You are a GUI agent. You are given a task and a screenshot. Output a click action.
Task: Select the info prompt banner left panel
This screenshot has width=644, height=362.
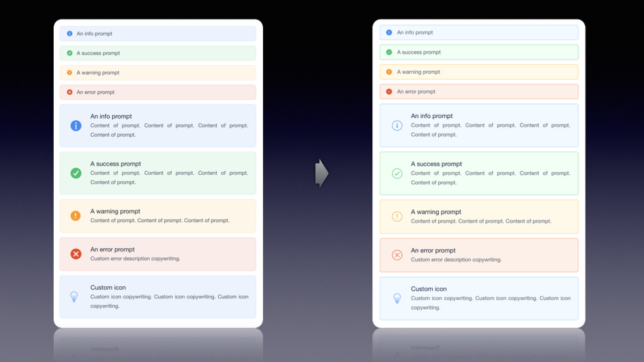[159, 34]
